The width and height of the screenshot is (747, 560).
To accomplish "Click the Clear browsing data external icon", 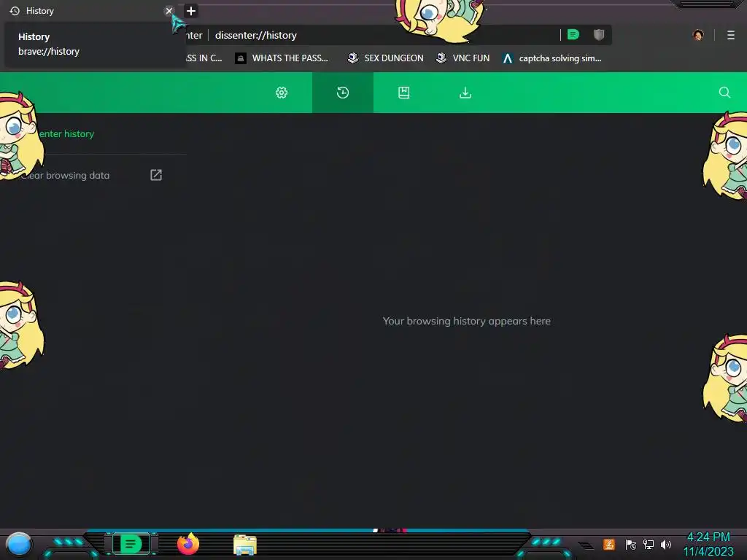I will pyautogui.click(x=156, y=175).
